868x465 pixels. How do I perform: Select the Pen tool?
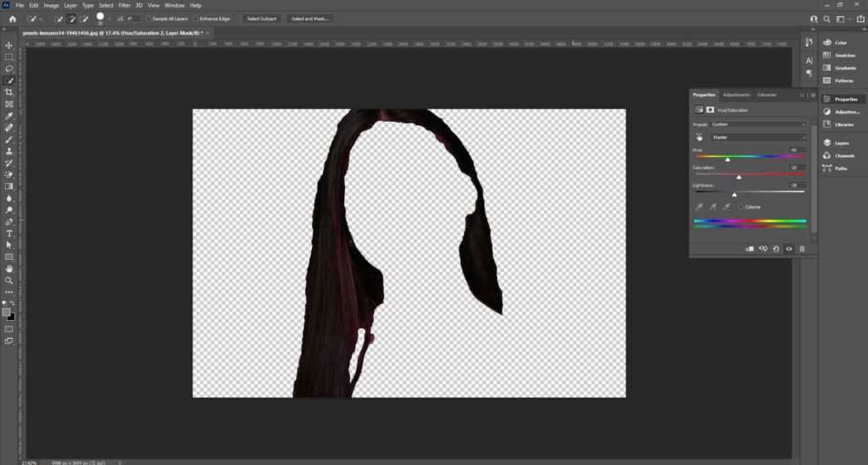[x=8, y=222]
